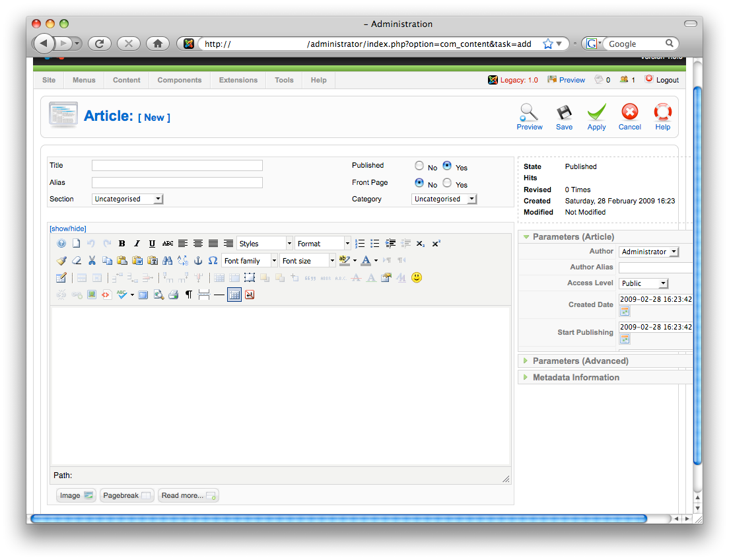Open the Menus menu

84,80
